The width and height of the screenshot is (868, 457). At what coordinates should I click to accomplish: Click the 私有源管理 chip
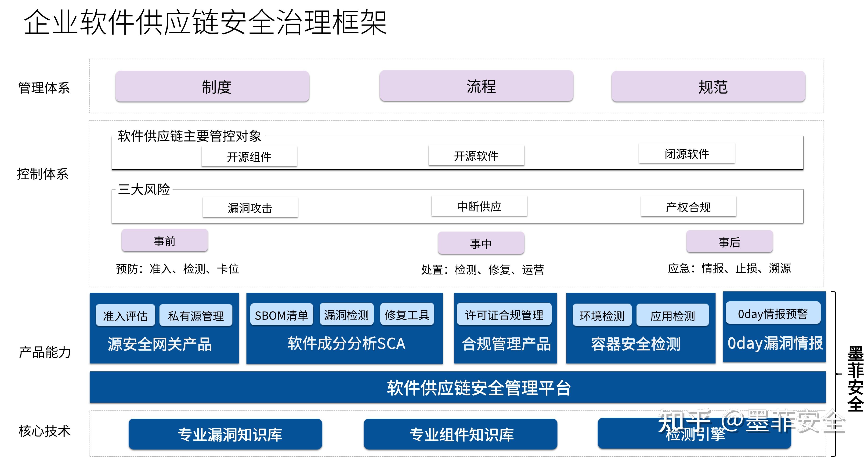pos(196,316)
